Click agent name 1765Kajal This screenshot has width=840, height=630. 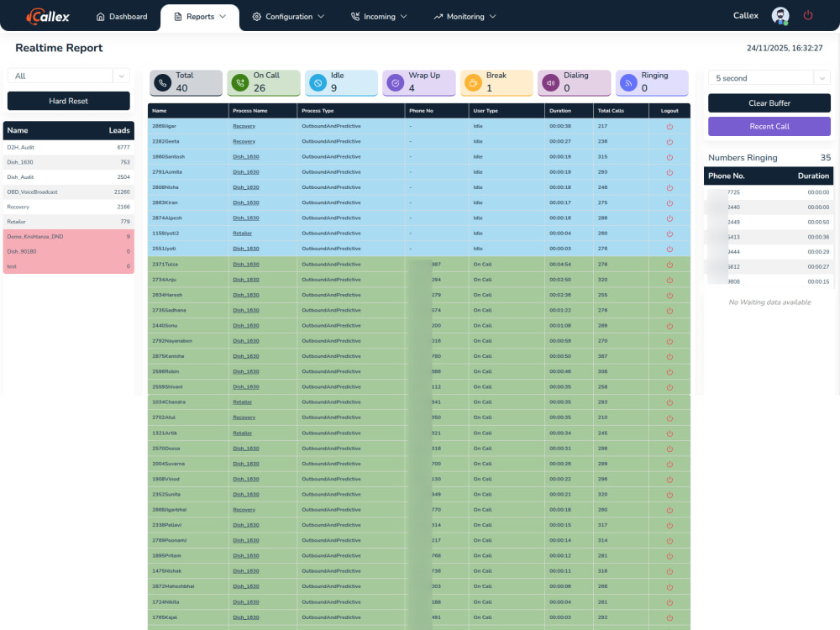tap(165, 617)
